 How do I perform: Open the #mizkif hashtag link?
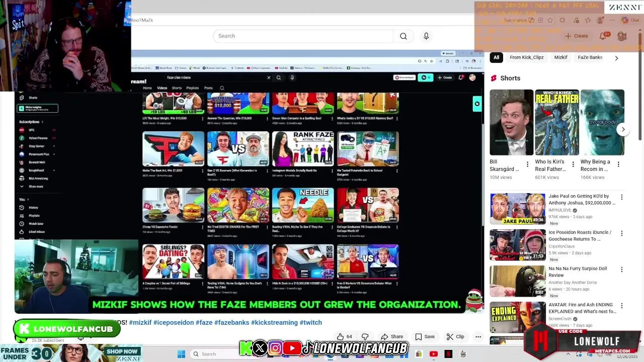pyautogui.click(x=140, y=322)
